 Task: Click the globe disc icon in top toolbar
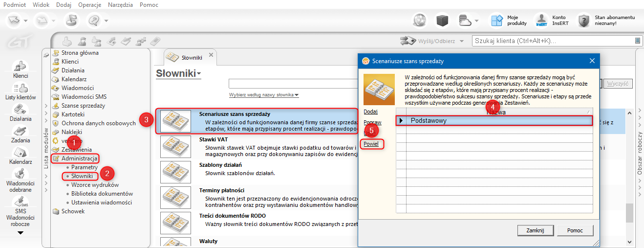tap(420, 21)
